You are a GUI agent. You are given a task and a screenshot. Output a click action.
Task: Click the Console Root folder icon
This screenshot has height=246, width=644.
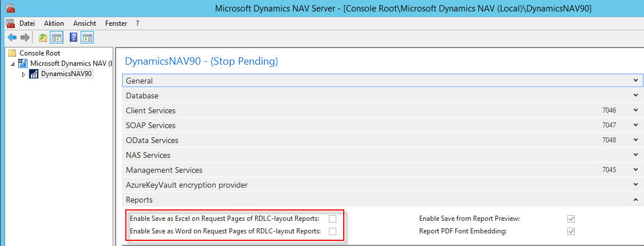(13, 53)
